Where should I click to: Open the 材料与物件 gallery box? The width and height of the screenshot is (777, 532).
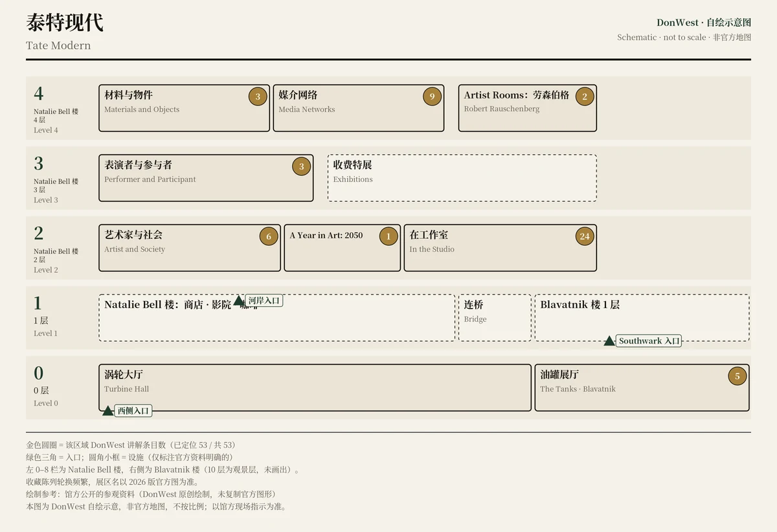tap(185, 108)
